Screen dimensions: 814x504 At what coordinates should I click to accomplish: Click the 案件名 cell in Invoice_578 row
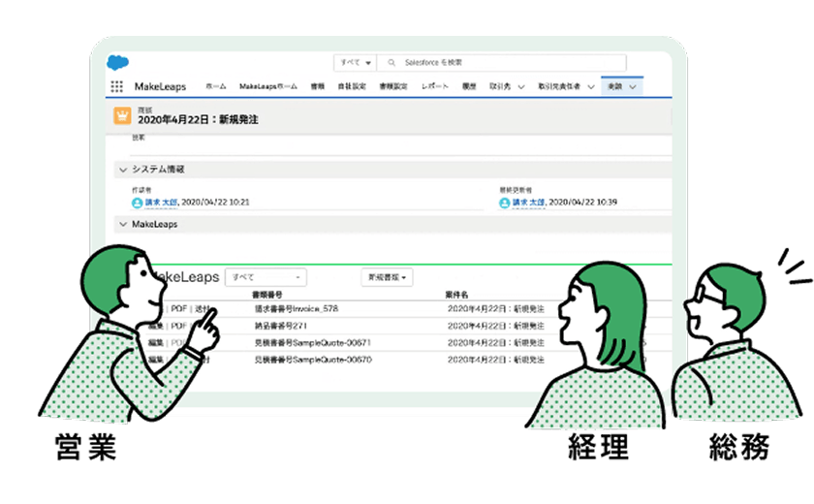click(496, 309)
